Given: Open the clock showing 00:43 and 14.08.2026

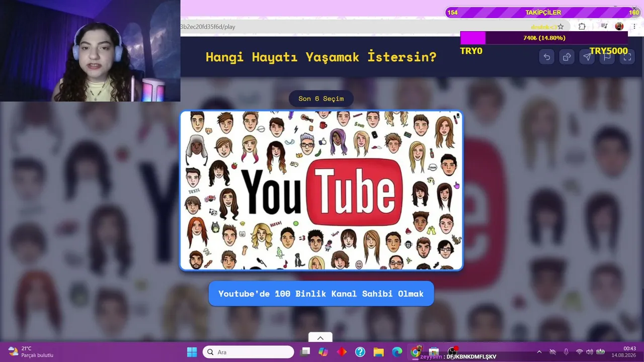Looking at the screenshot, I should (623, 352).
